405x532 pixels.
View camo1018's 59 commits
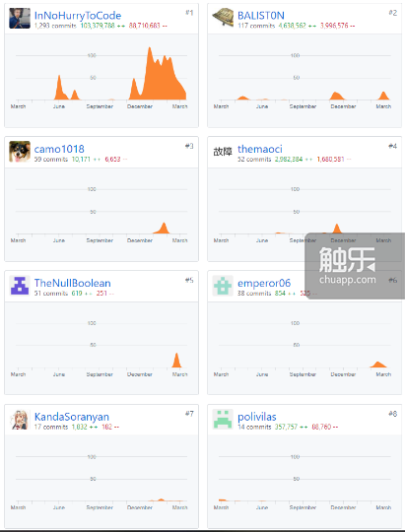point(51,160)
